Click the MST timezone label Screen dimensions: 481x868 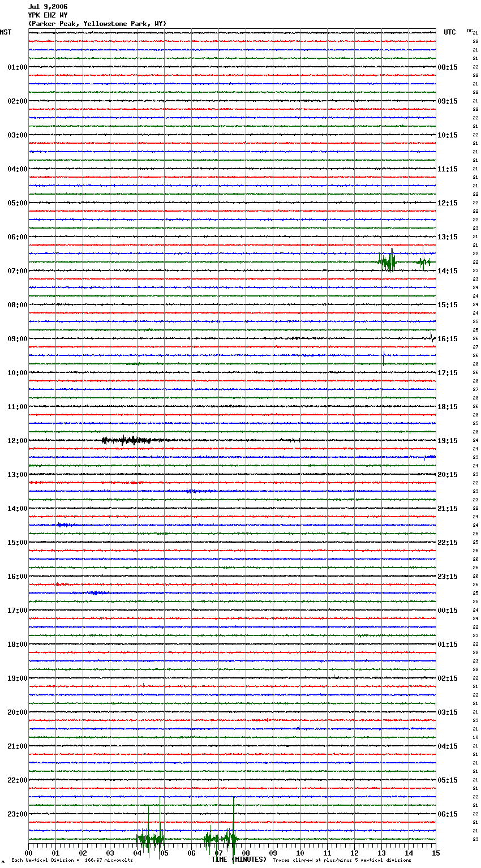click(x=6, y=32)
